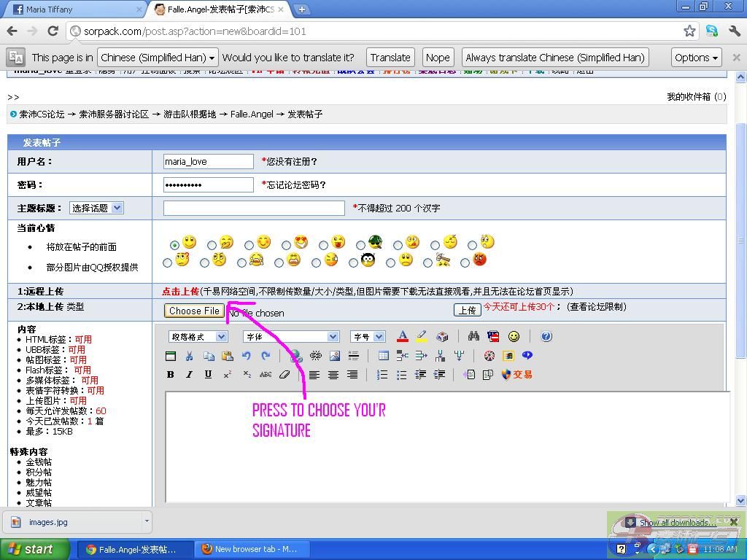The height and width of the screenshot is (560, 747).
Task: Click the italic formatting icon
Action: tap(189, 375)
